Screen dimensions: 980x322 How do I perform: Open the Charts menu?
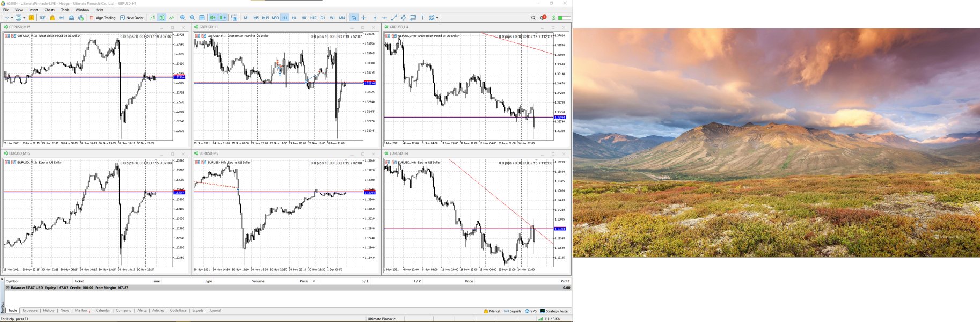click(x=49, y=10)
